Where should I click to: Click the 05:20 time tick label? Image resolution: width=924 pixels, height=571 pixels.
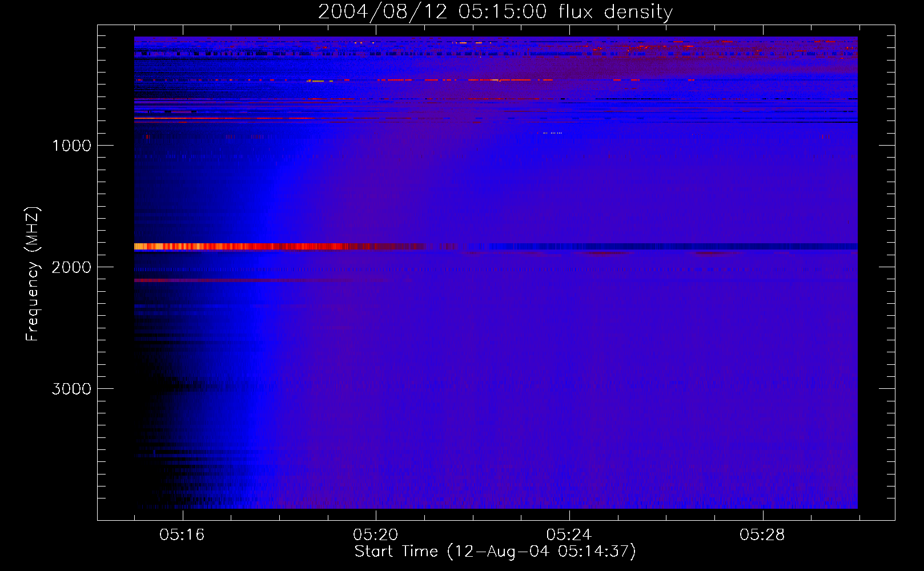(x=376, y=535)
